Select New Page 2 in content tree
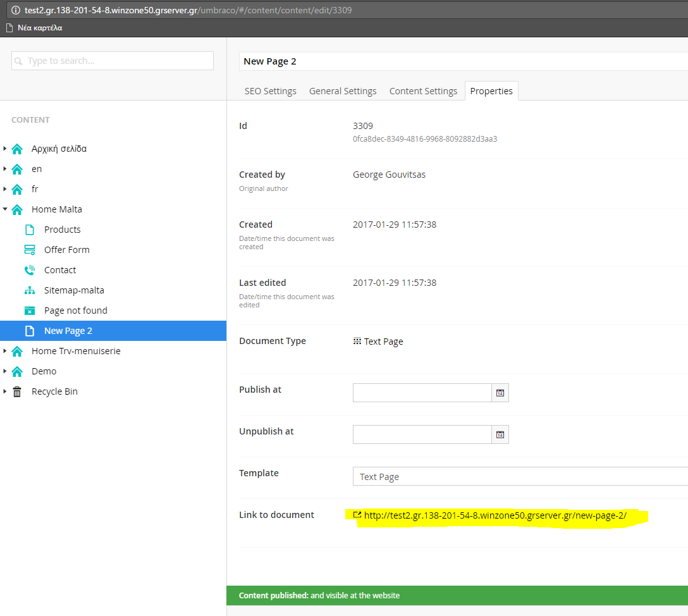This screenshot has height=616, width=688. tap(68, 331)
